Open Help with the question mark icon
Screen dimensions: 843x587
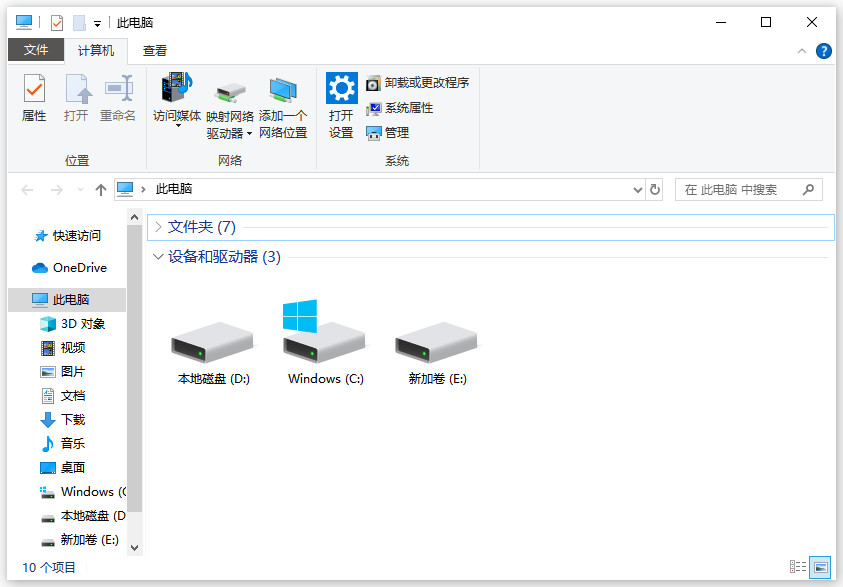click(x=824, y=51)
